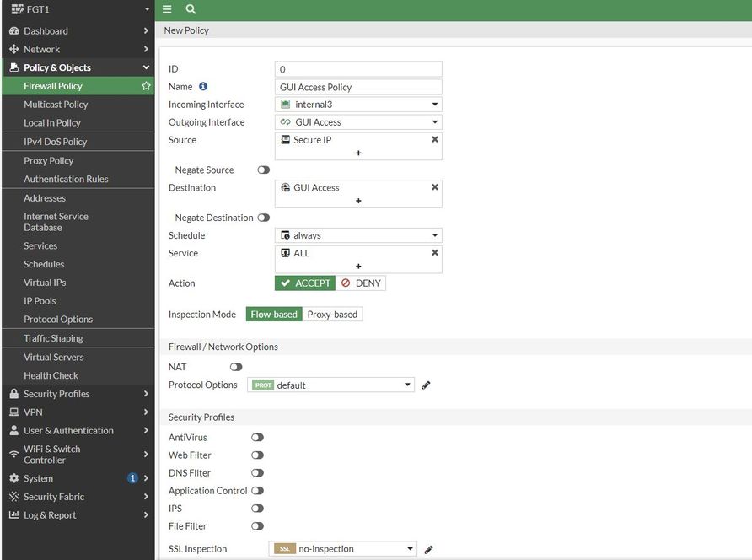
Task: Enable the DNS Filter security profile
Action: [257, 472]
